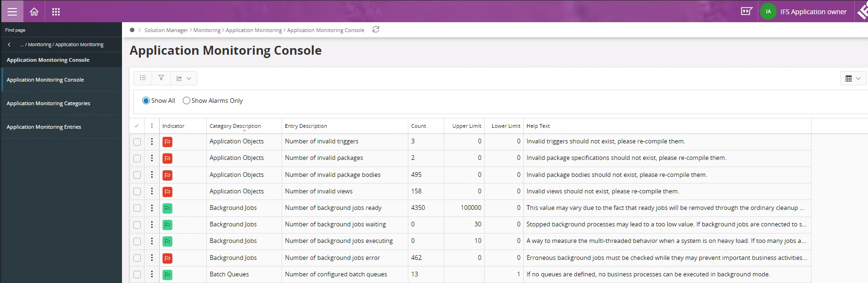
Task: Open Application Monitoring Entries page
Action: coord(44,127)
